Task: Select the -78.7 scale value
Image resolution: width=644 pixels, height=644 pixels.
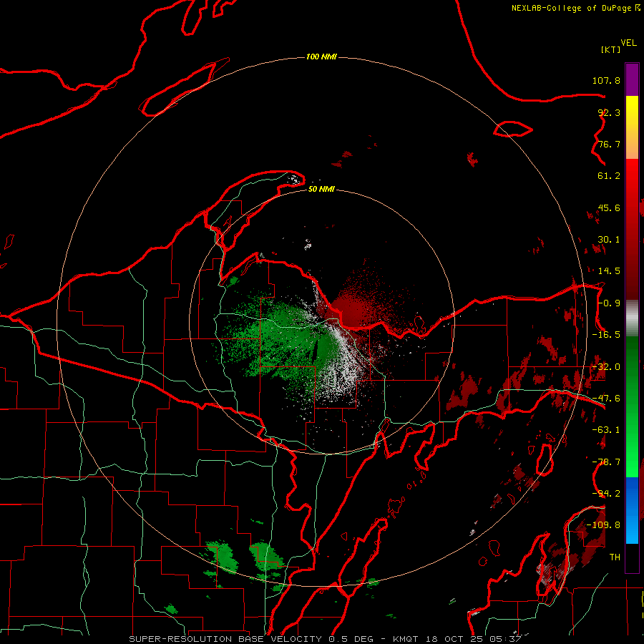Action: pyautogui.click(x=606, y=462)
